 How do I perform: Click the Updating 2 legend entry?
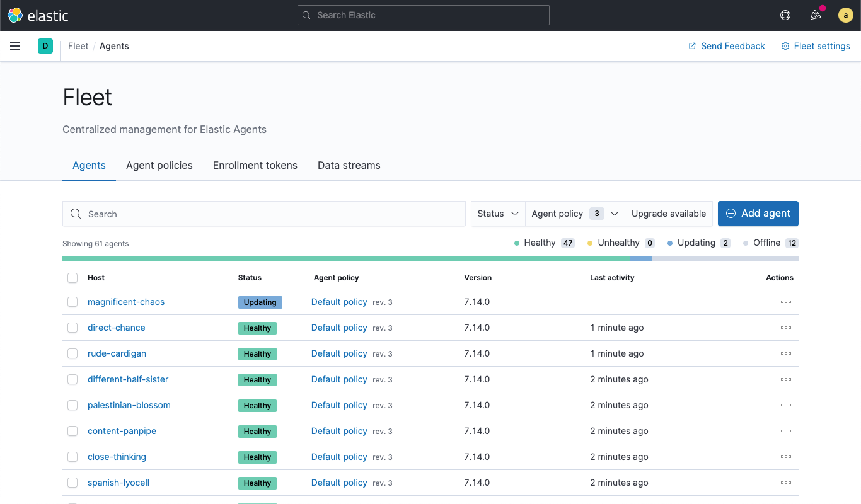pyautogui.click(x=699, y=243)
